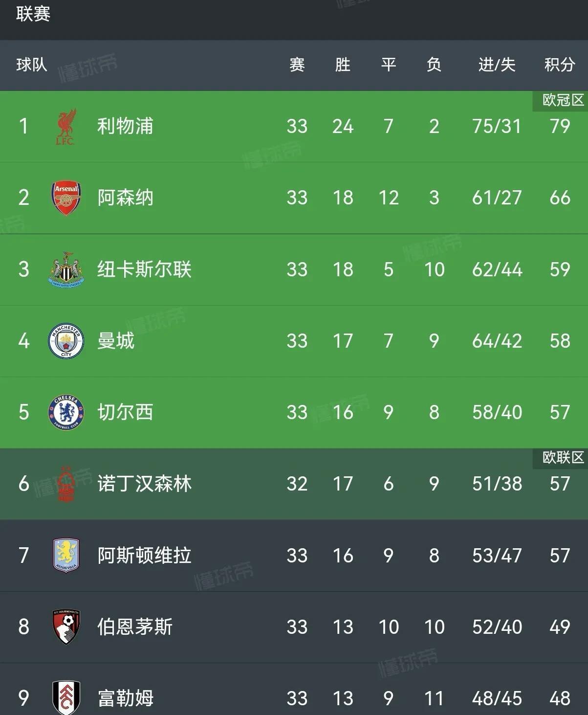Click the 欧冠区 zone label
This screenshot has height=715, width=588.
click(x=563, y=100)
